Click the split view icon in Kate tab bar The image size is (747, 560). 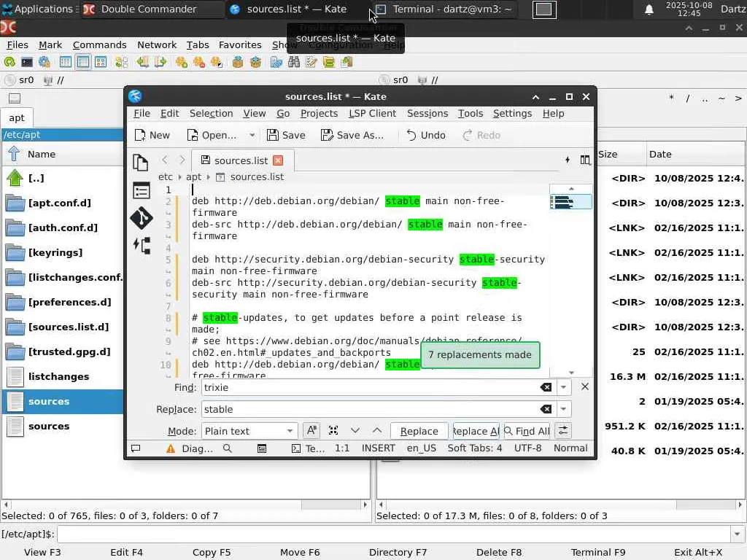[x=585, y=160]
